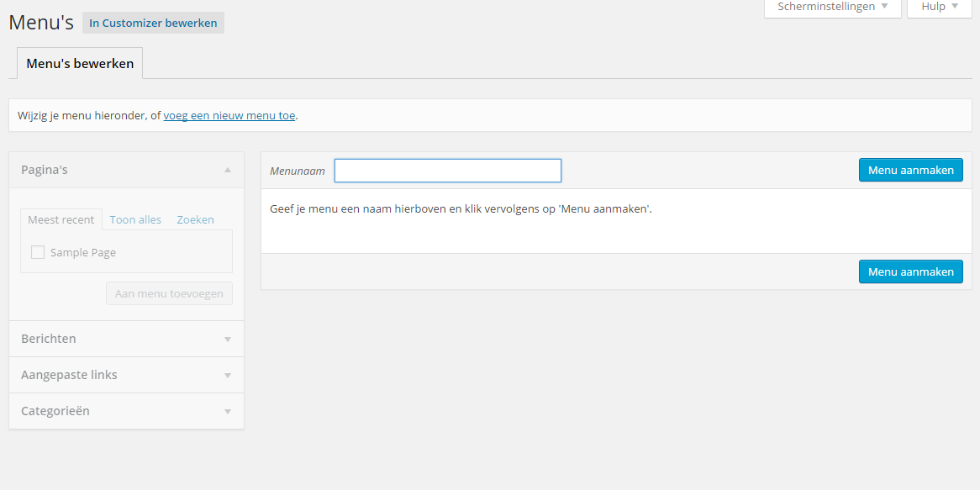Follow the 'voeg een nieuw menu toe' link
The height and width of the screenshot is (490, 980).
coord(229,115)
